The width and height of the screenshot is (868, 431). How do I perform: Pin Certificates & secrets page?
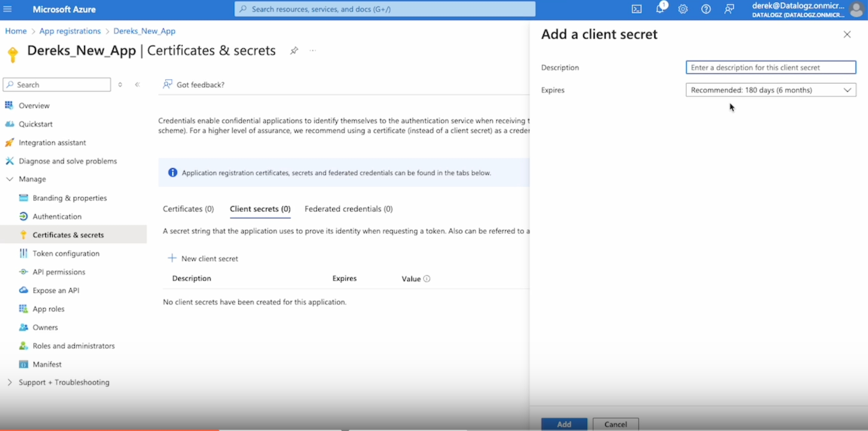pyautogui.click(x=294, y=50)
